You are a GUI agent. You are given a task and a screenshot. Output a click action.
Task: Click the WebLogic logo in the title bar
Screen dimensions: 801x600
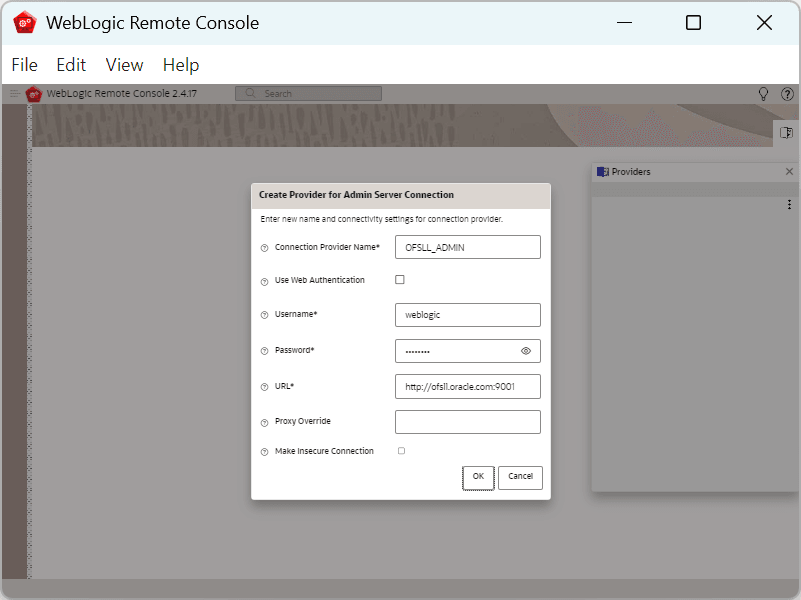pyautogui.click(x=25, y=22)
